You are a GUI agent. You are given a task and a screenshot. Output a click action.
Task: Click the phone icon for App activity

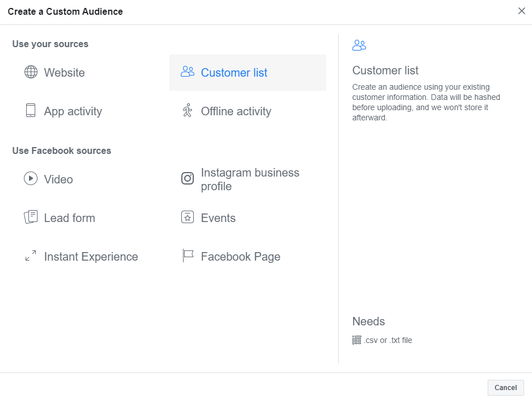(x=31, y=111)
